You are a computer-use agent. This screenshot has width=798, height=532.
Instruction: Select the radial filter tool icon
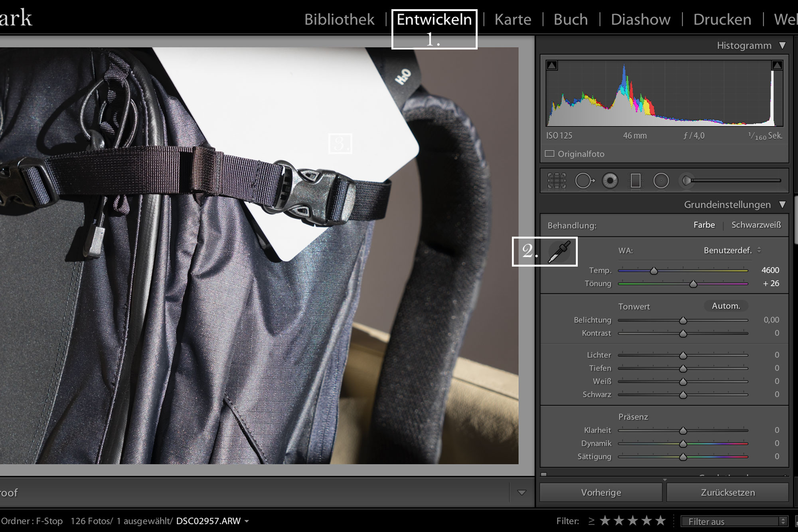[x=661, y=181]
